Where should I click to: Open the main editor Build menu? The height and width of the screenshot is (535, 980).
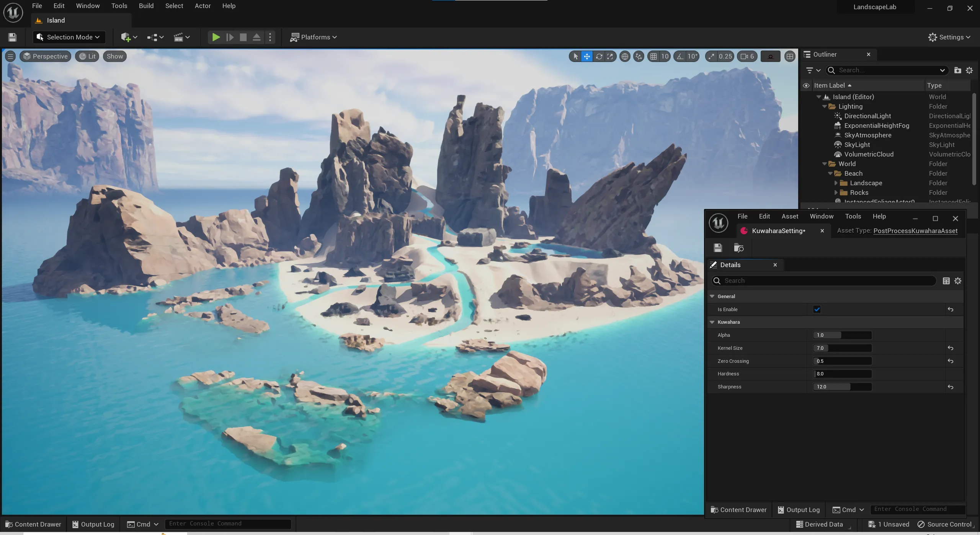146,6
